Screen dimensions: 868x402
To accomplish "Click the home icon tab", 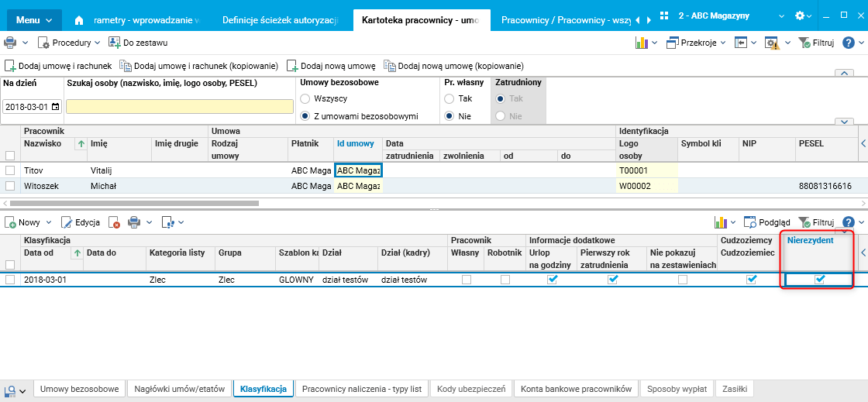I will [x=78, y=20].
